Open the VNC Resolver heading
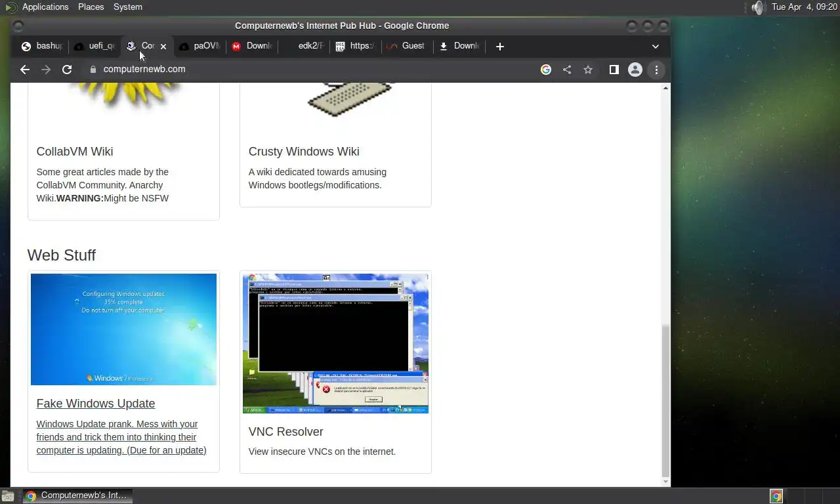This screenshot has height=504, width=840. coord(286,432)
